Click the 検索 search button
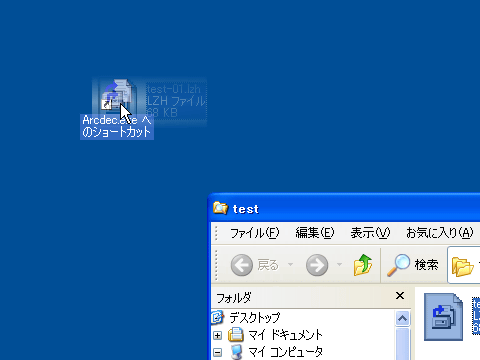This screenshot has width=480, height=360. [413, 265]
